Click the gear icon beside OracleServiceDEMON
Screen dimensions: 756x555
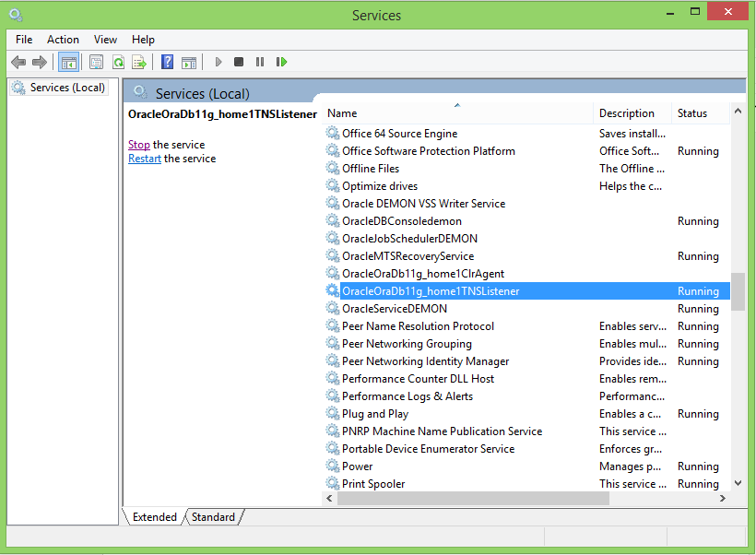coord(332,308)
